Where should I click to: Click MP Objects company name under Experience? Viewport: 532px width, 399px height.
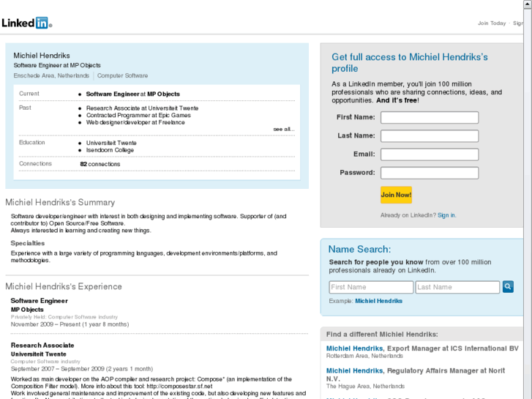click(x=27, y=310)
